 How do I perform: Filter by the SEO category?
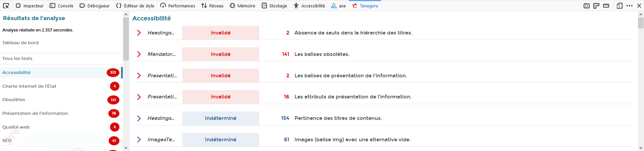point(7,141)
